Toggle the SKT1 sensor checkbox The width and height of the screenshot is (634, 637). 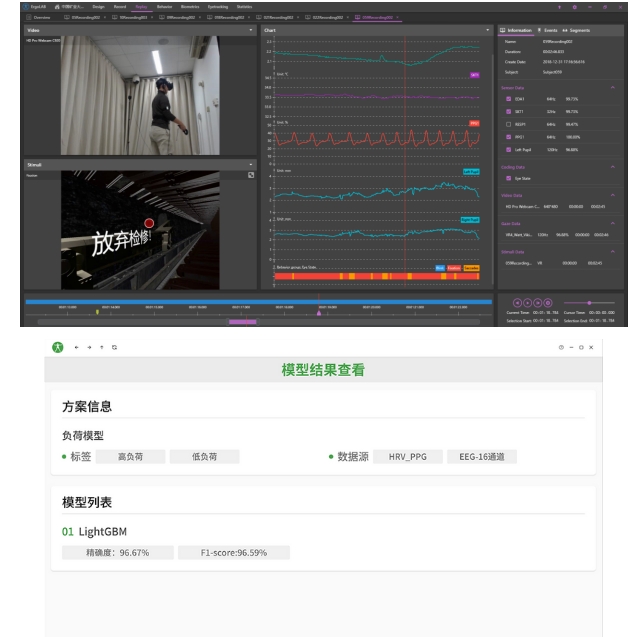508,111
